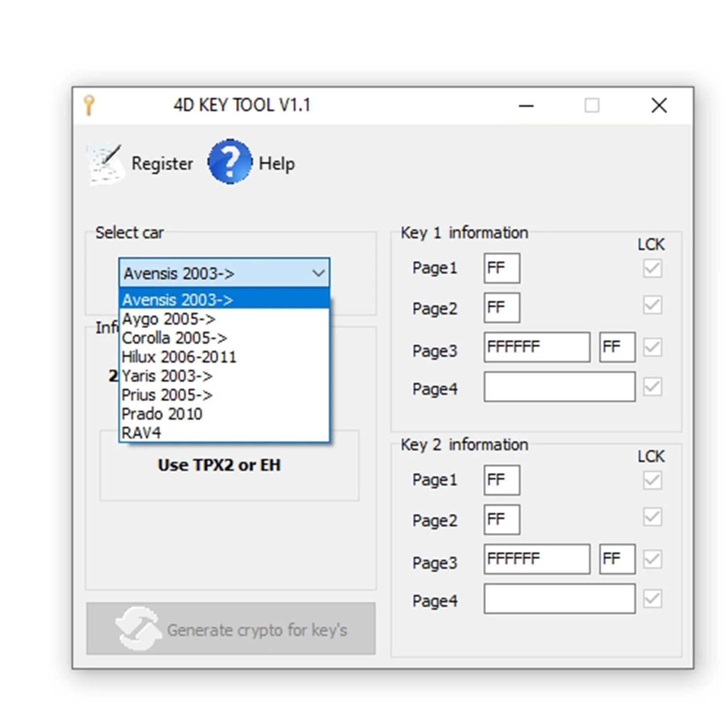The image size is (728, 728).
Task: Toggle Key 1 Page3 LCK checkbox
Action: point(652,347)
